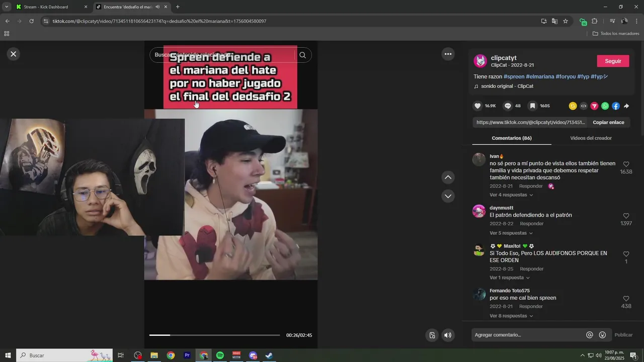The width and height of the screenshot is (644, 362).
Task: Click the address bar URL
Action: point(159,21)
